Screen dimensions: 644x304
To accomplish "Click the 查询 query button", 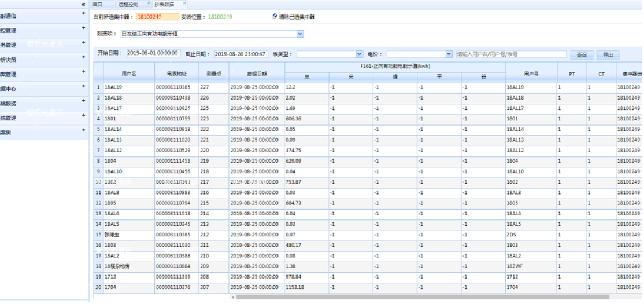I will [x=582, y=54].
